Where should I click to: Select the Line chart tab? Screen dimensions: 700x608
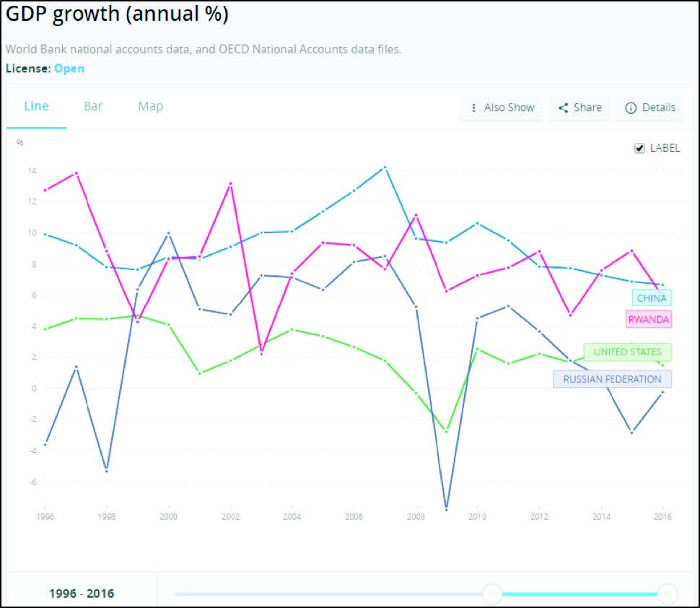[x=36, y=106]
